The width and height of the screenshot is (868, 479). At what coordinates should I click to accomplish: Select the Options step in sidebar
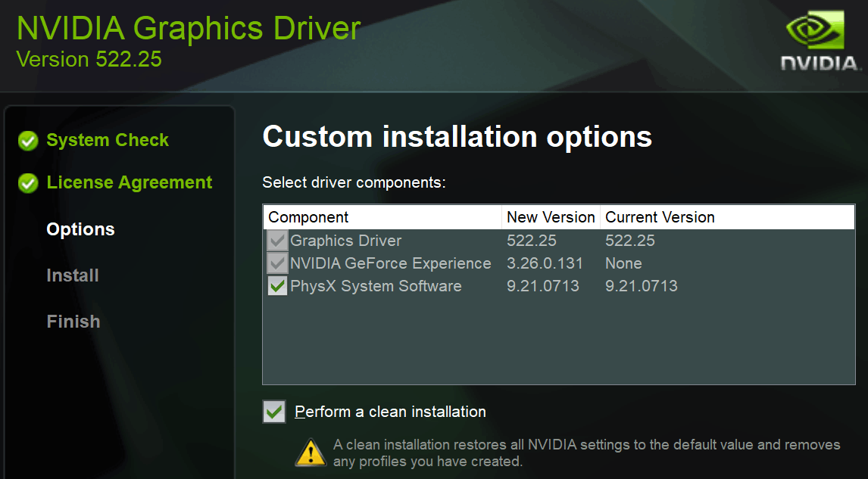click(81, 229)
